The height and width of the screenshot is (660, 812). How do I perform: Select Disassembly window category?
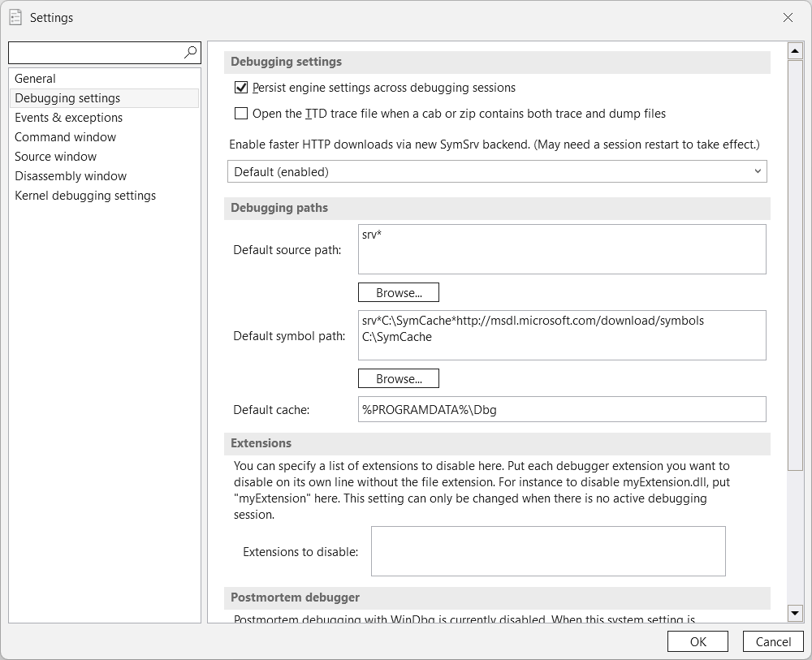71,176
